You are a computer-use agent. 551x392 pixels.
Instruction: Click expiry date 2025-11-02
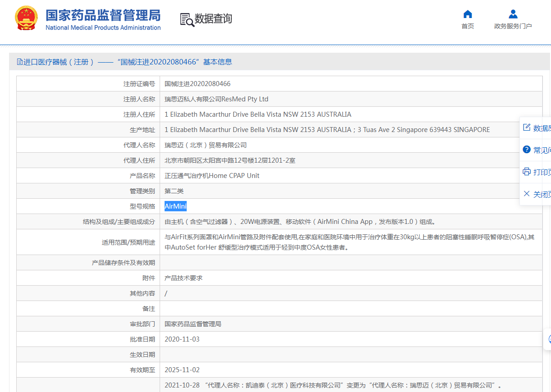pos(182,370)
